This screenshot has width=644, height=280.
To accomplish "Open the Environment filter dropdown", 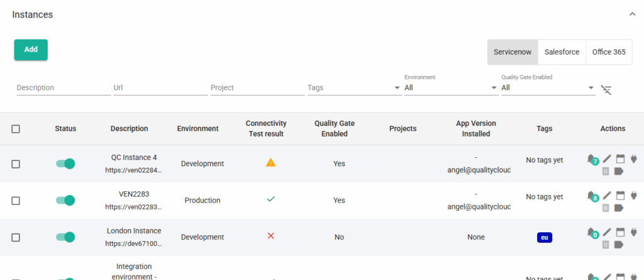I will pyautogui.click(x=450, y=88).
